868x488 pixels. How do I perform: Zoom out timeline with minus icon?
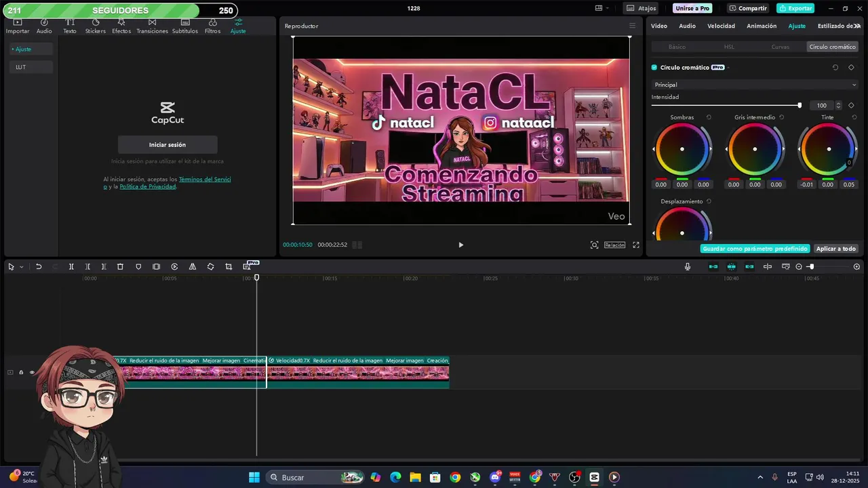coord(799,267)
